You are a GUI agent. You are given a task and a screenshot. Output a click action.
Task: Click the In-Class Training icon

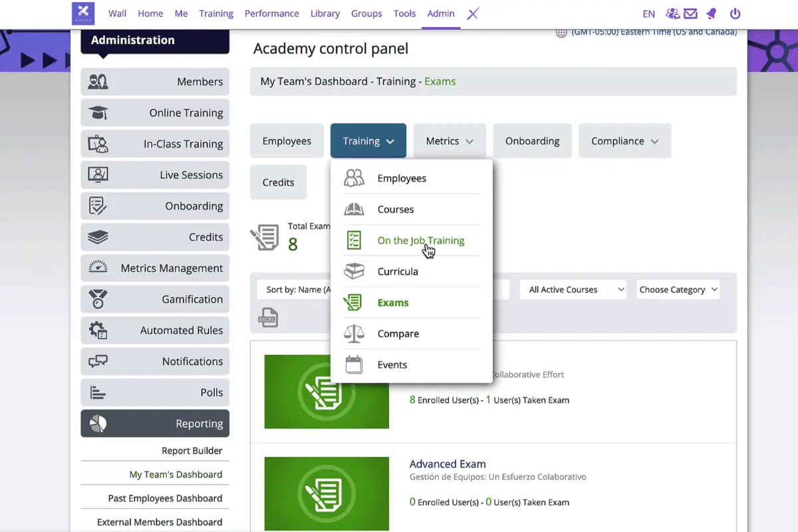pos(98,144)
